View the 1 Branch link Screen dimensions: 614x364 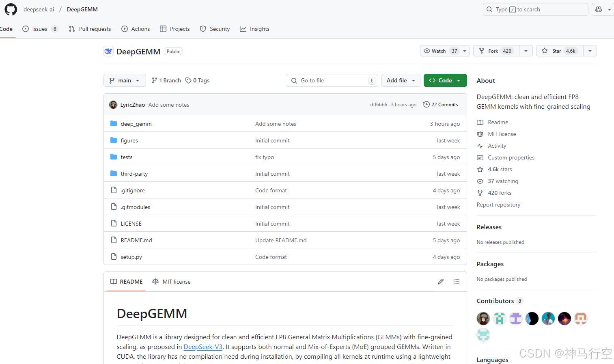click(166, 80)
